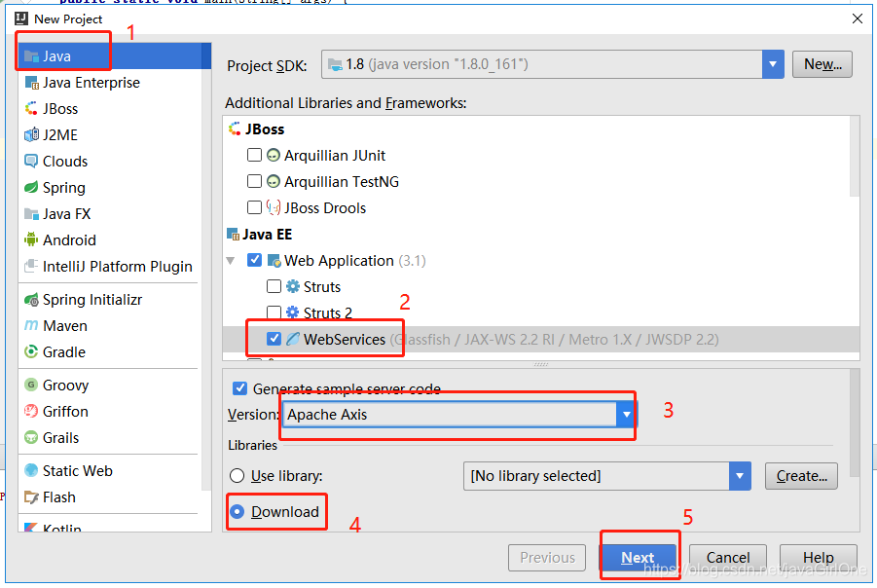Click the Cancel button

click(728, 558)
